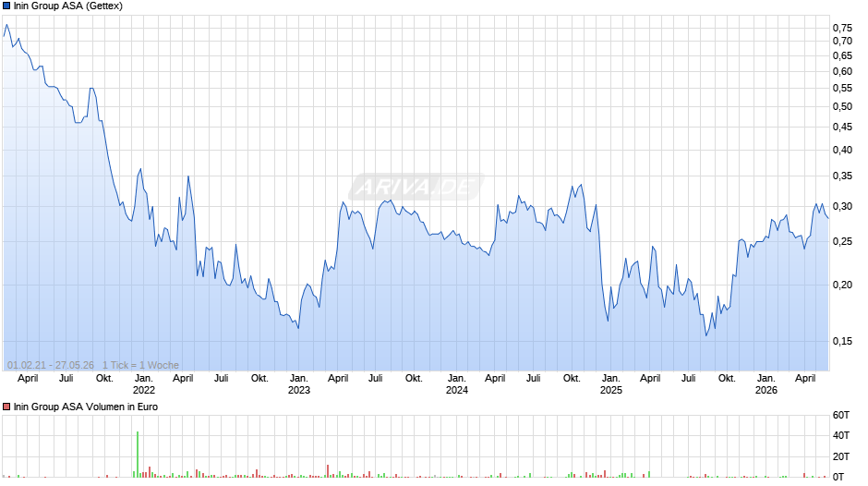Click the 0,35 price axis label

842,176
